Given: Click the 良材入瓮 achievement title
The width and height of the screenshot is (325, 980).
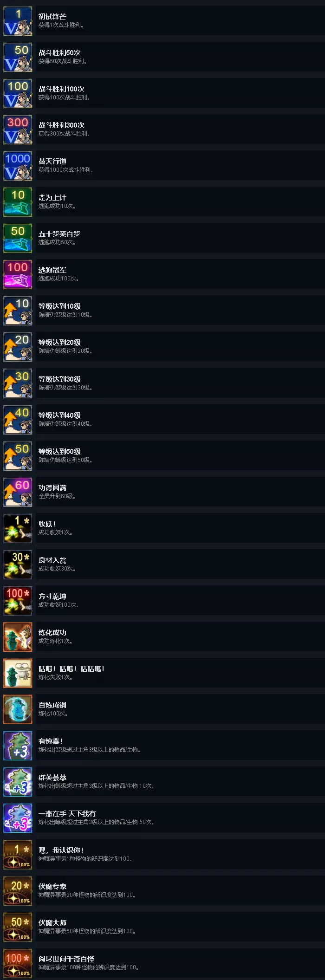Looking at the screenshot, I should (52, 560).
